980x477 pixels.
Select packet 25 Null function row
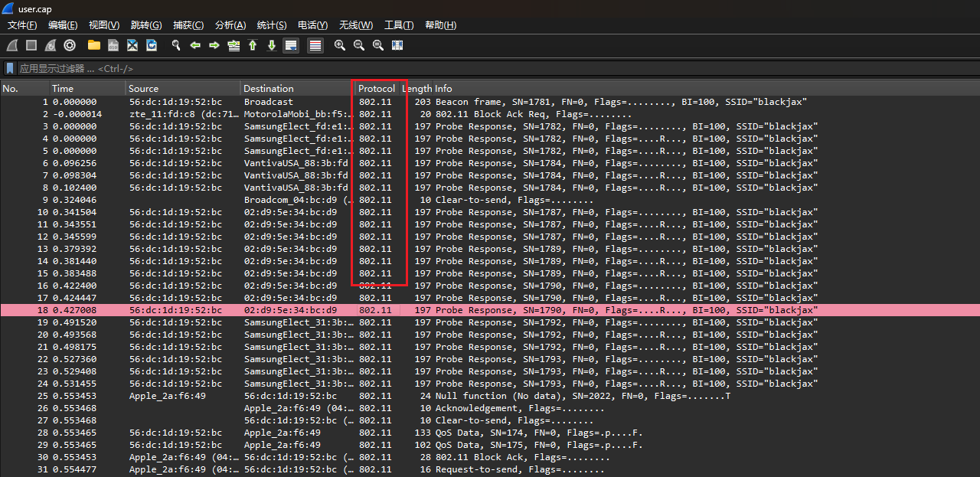pos(490,396)
